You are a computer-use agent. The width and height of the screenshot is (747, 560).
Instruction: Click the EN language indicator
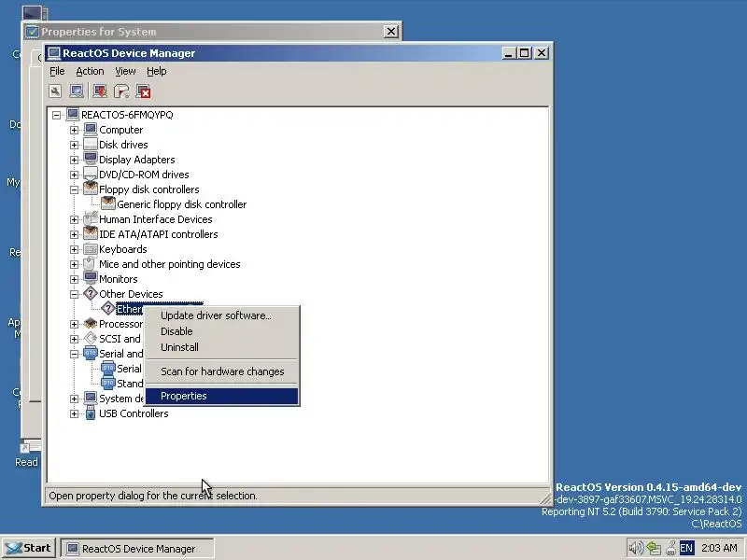coord(686,548)
